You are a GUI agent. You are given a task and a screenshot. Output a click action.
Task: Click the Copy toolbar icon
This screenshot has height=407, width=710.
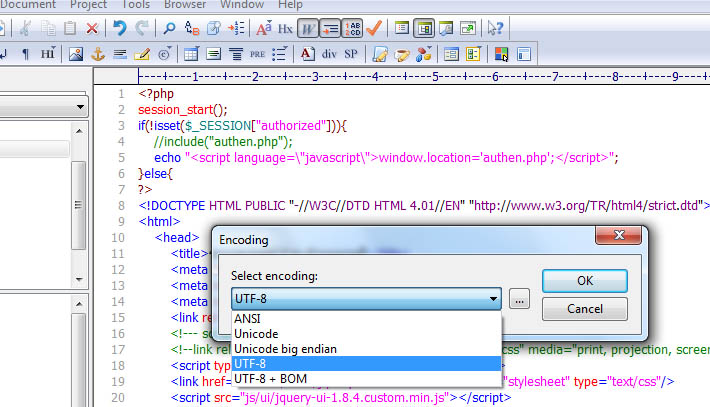pyautogui.click(x=48, y=29)
